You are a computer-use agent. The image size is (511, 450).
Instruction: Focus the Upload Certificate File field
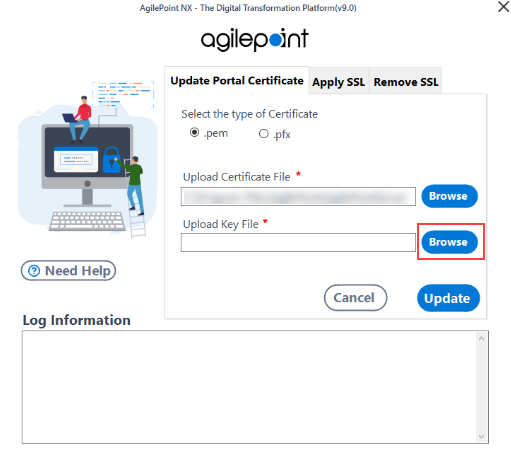coord(298,196)
